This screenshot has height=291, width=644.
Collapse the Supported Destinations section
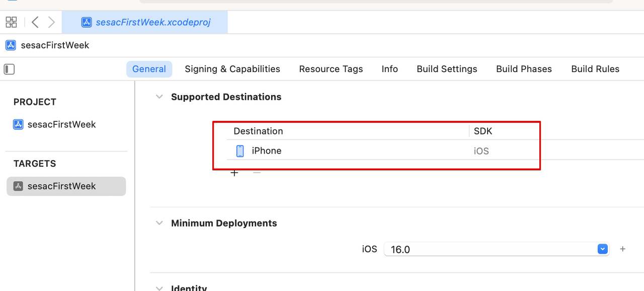coord(159,97)
